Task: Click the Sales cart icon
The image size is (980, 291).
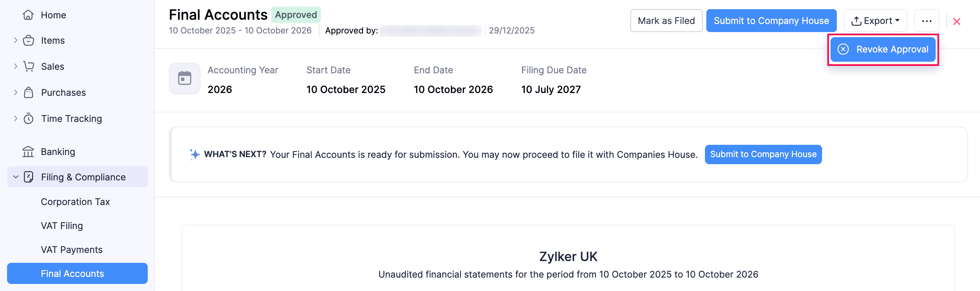Action: [x=28, y=66]
